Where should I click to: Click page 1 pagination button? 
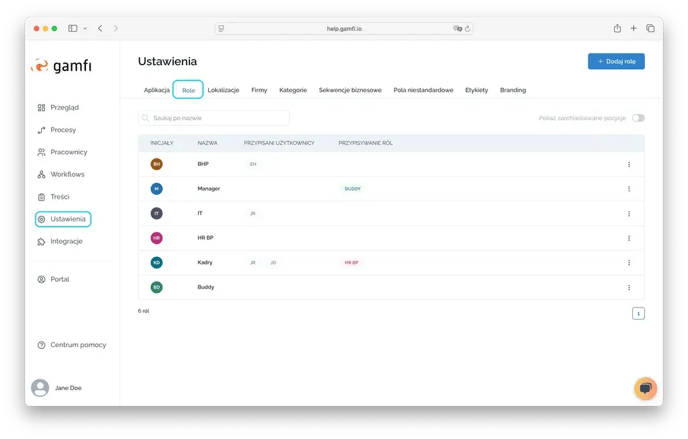(638, 313)
